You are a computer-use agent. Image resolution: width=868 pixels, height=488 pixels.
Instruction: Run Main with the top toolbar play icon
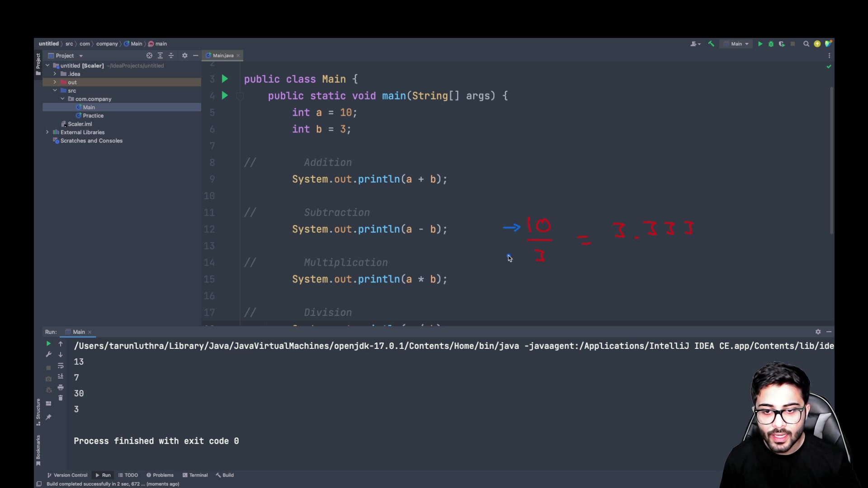tap(760, 44)
